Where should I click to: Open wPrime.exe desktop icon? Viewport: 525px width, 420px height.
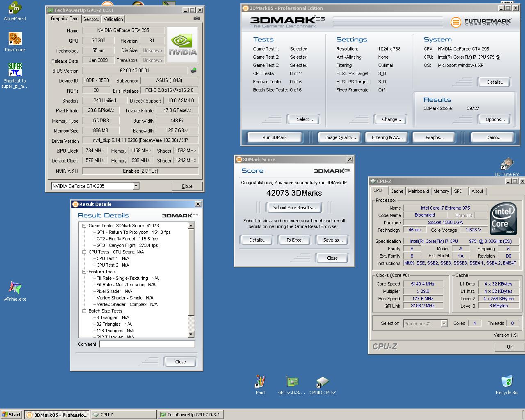15,292
